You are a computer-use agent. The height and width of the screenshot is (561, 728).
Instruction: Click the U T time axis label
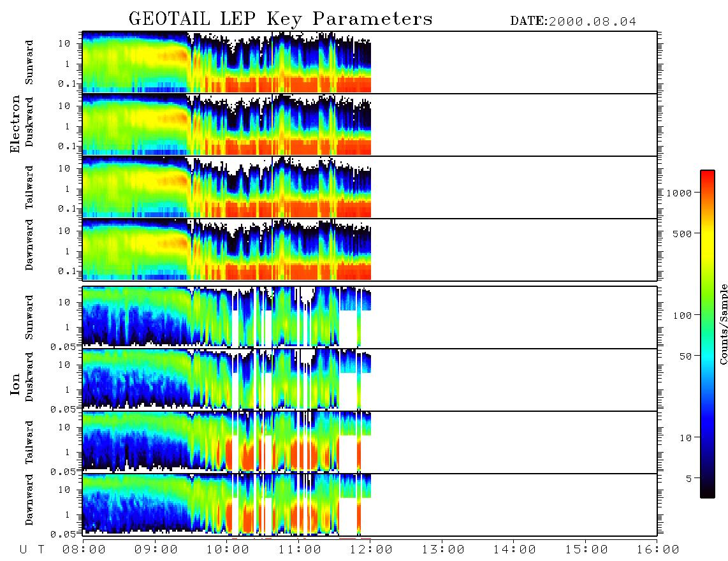tap(32, 550)
